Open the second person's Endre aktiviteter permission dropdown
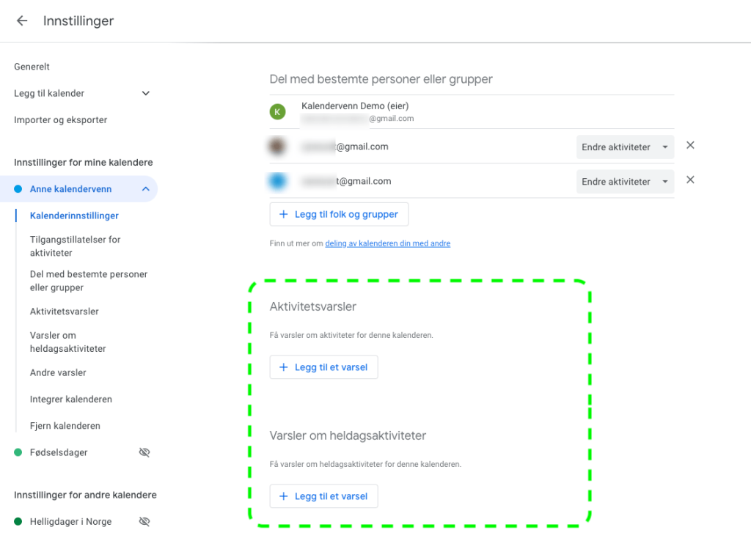Viewport: 751px width, 560px height. (625, 181)
